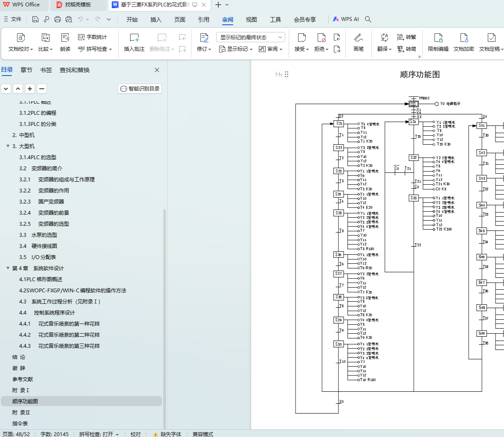Image resolution: width=504 pixels, height=437 pixels.
Task: Click 文档加密 encrypt document
Action: point(464,42)
